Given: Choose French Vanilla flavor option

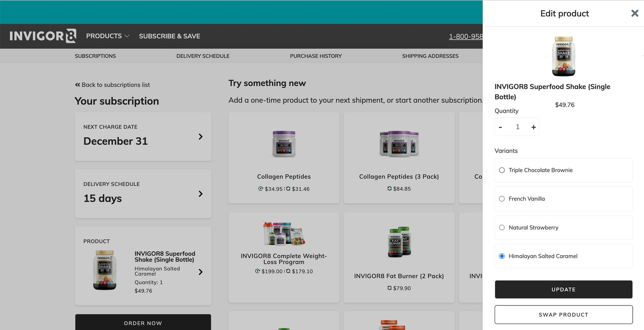Looking at the screenshot, I should click(502, 199).
